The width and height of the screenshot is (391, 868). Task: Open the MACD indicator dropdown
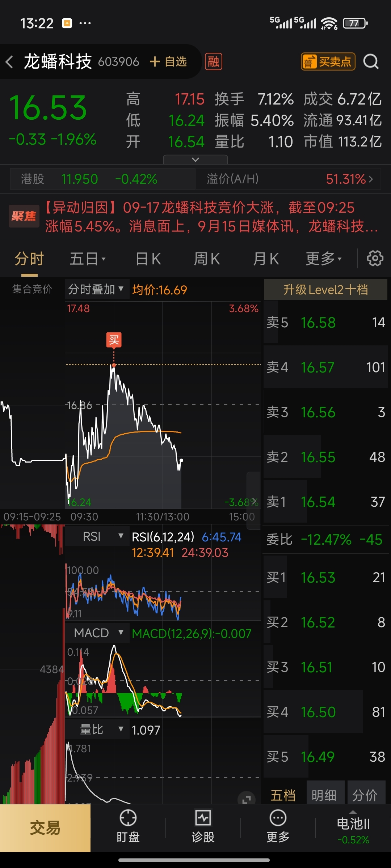click(x=97, y=633)
